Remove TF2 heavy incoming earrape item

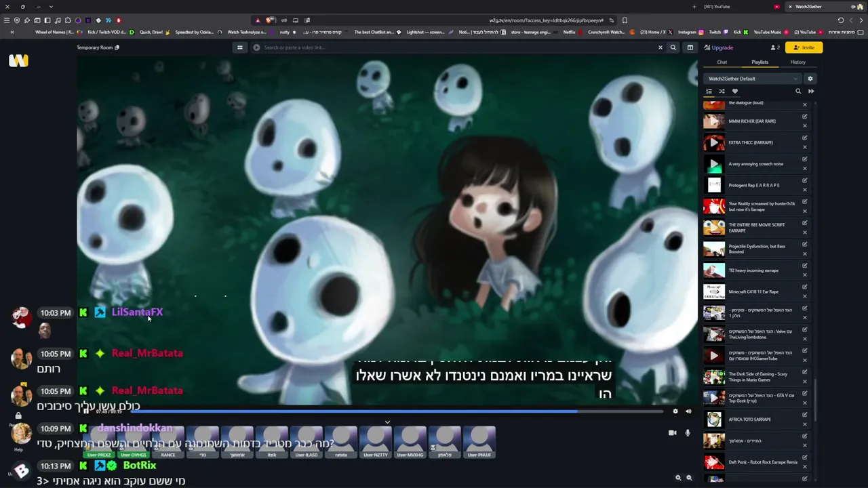[805, 275]
